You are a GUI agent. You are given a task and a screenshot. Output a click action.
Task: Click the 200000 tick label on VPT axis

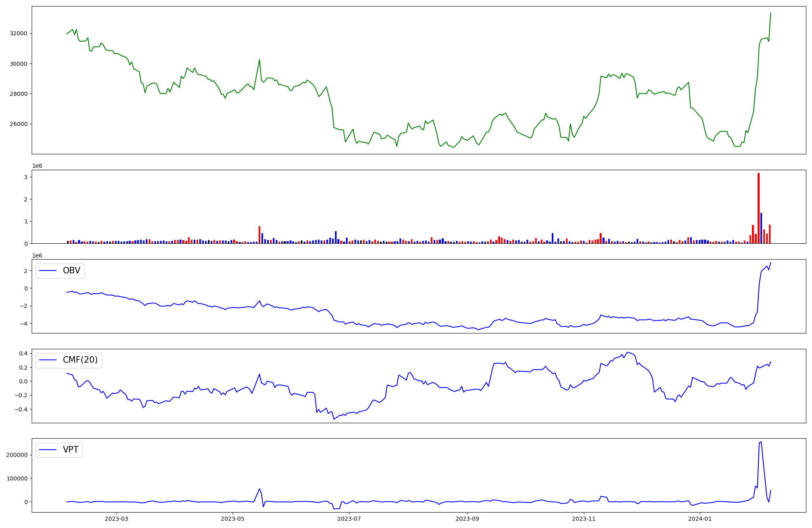tap(17, 455)
